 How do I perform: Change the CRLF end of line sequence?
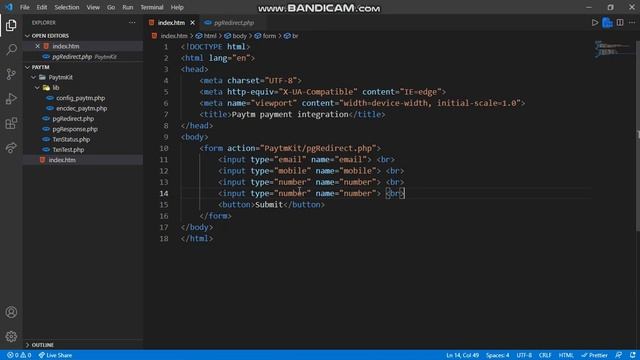tap(545, 355)
